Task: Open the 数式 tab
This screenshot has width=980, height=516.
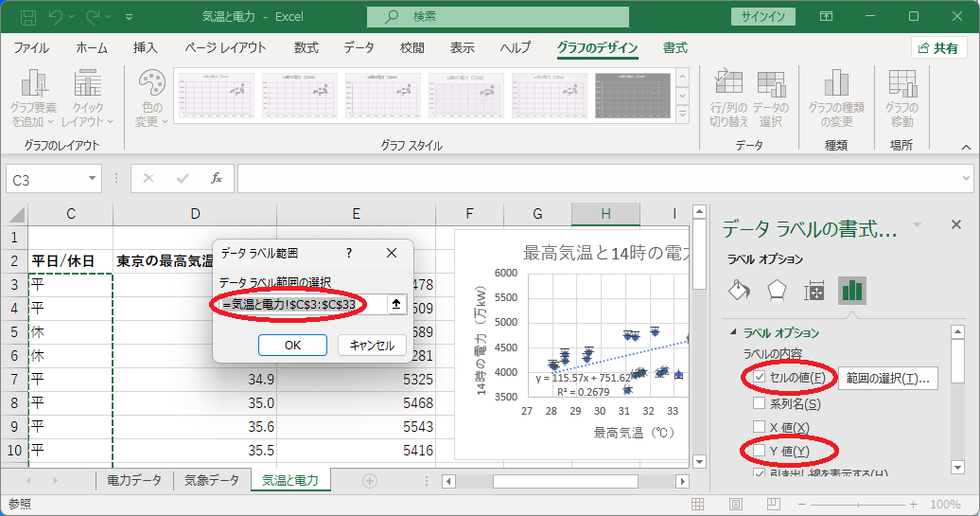Action: [x=306, y=48]
